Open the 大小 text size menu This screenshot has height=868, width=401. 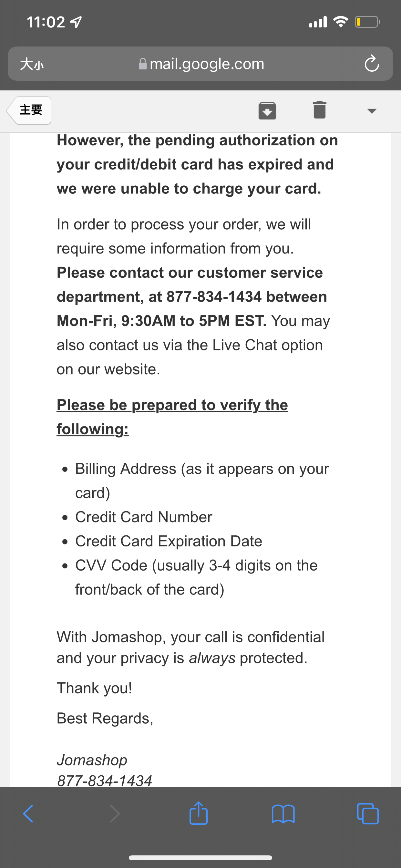pyautogui.click(x=32, y=64)
